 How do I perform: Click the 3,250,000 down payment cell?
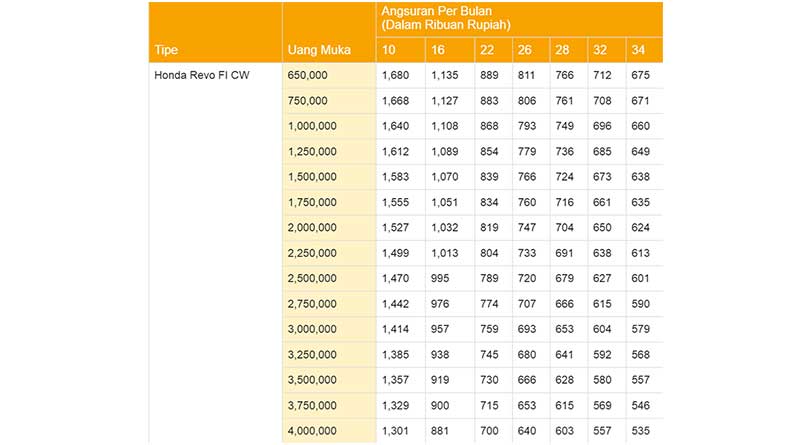[312, 354]
